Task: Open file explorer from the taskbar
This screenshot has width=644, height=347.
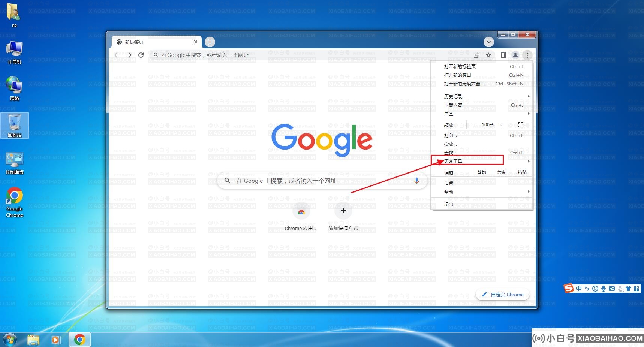Action: point(33,340)
